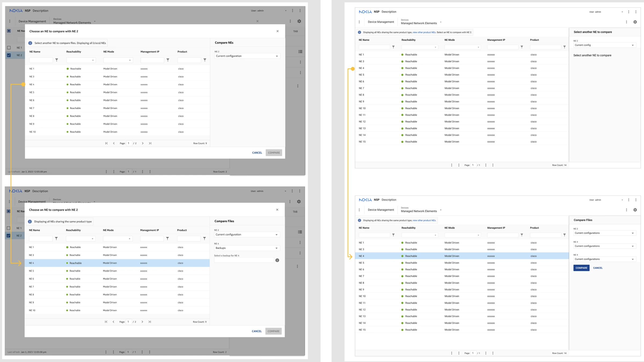Check NE 1 checkbox behind Backups dialog
644x362 pixels.
coord(9,228)
